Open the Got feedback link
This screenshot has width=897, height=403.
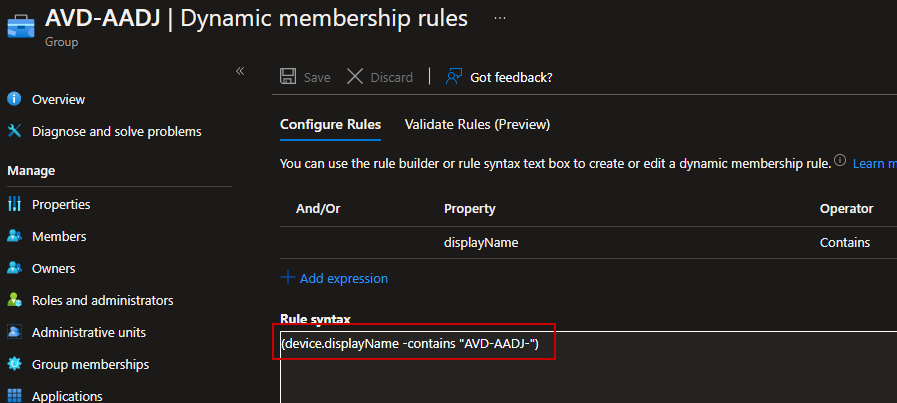(x=500, y=77)
